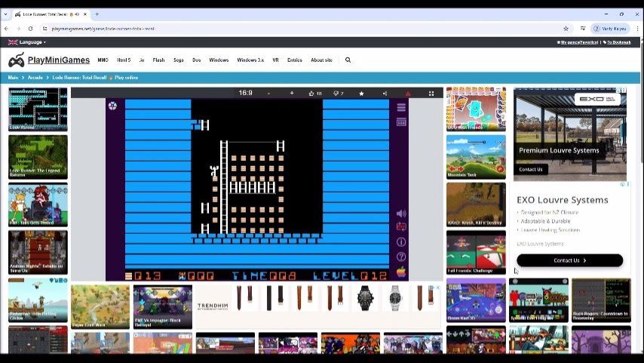Image resolution: width=644 pixels, height=363 pixels.
Task: Click the Contact Us ad button
Action: point(569,260)
